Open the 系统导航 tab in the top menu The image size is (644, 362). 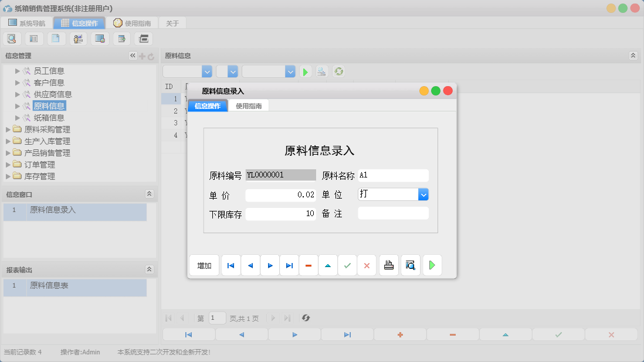26,23
